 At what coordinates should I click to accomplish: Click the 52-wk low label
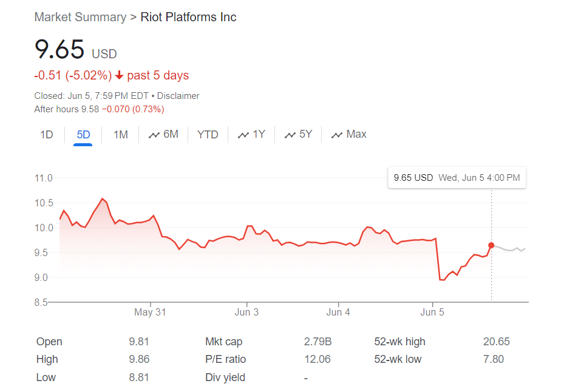398,359
